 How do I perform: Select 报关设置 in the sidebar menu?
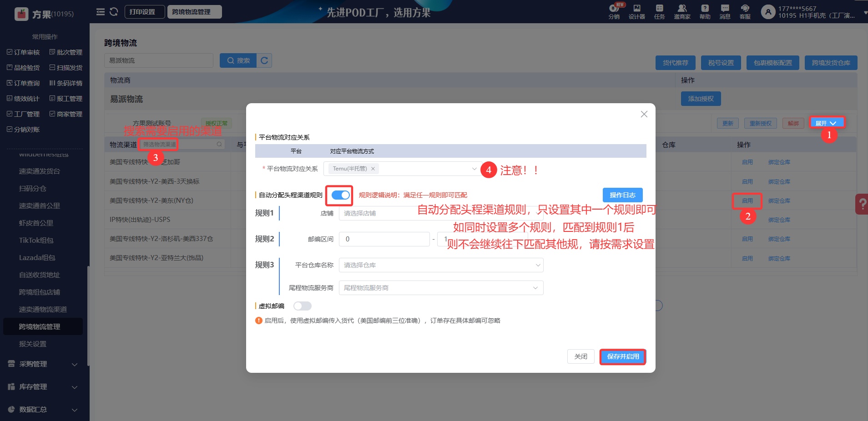point(33,344)
